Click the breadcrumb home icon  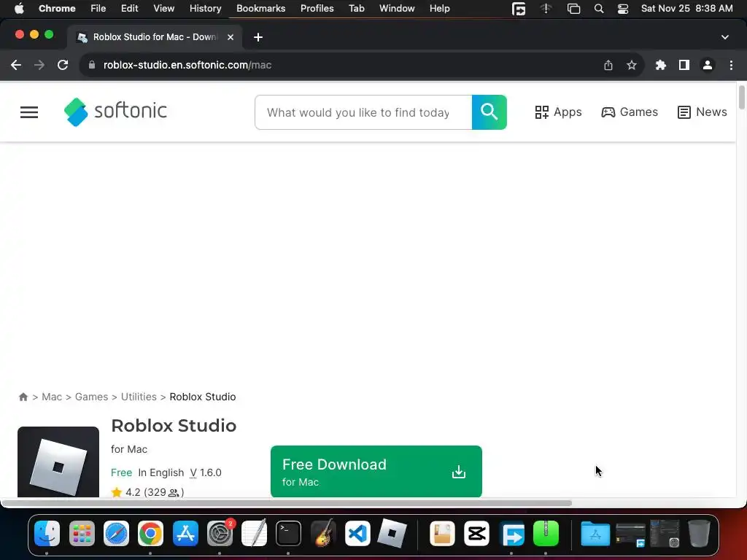tap(23, 397)
